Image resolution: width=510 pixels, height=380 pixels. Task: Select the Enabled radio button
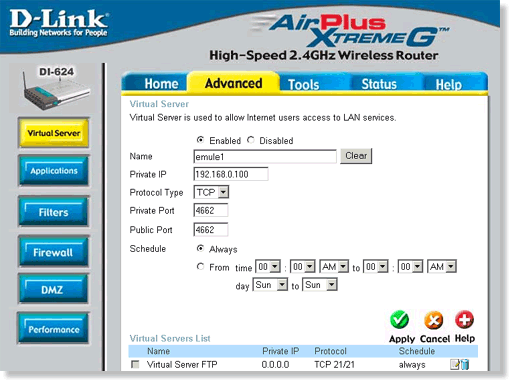point(200,140)
